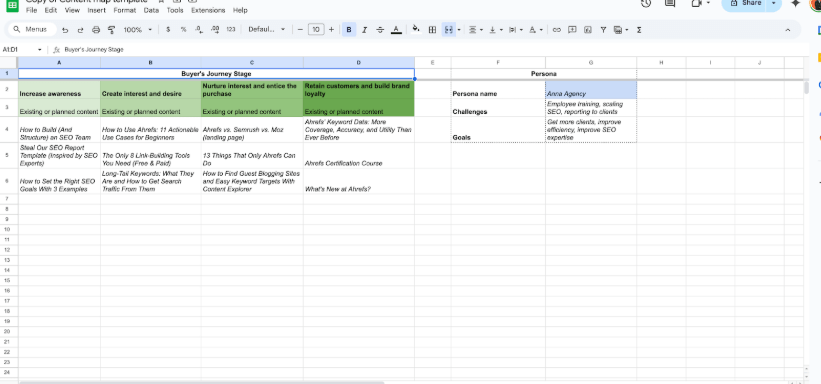821x384 pixels.
Task: Open the Help menu
Action: 240,10
